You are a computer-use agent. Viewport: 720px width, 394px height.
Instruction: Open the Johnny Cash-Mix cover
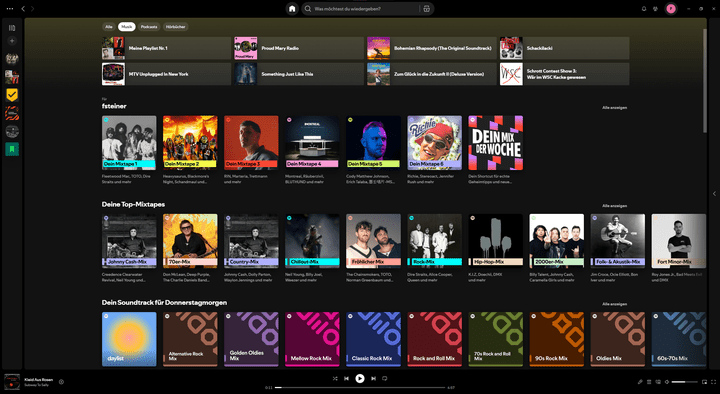tap(129, 241)
